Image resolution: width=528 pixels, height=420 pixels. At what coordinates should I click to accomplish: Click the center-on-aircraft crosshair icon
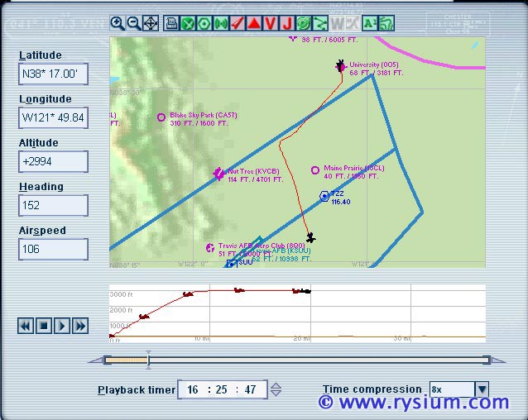(151, 23)
